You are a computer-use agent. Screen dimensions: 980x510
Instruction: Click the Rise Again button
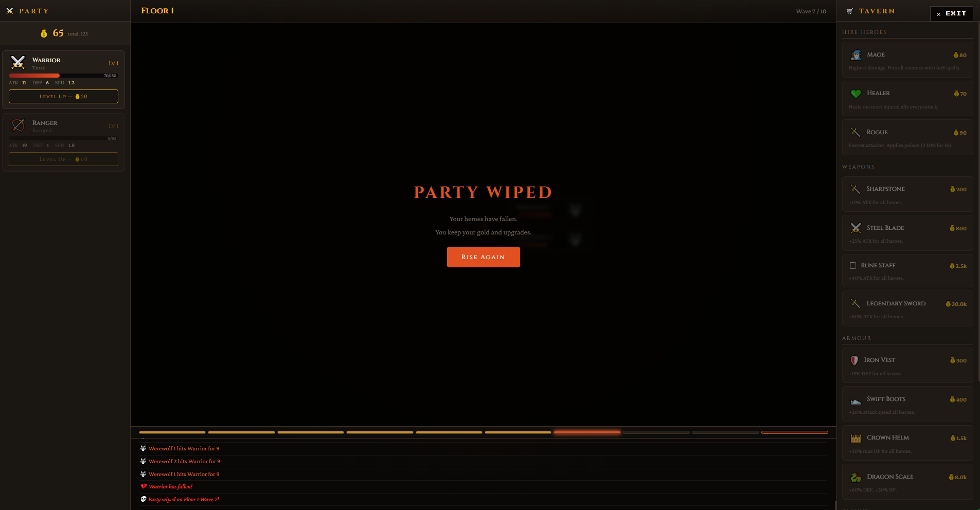coord(483,257)
